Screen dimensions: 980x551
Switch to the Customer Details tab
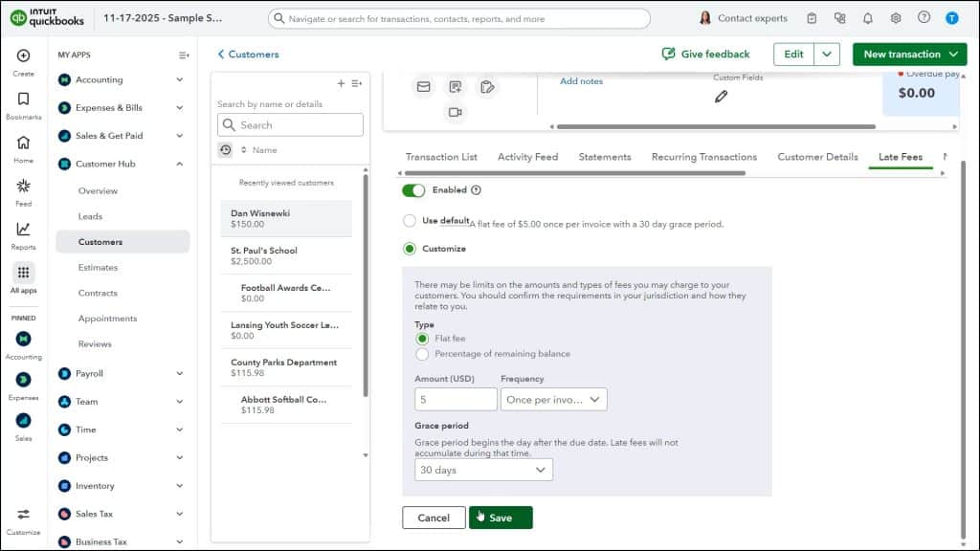816,156
